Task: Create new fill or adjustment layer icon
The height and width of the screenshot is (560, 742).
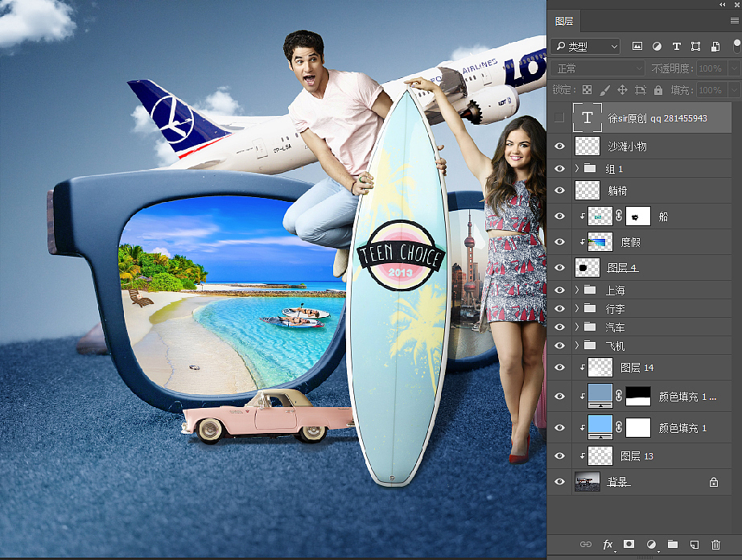Action: pos(652,545)
